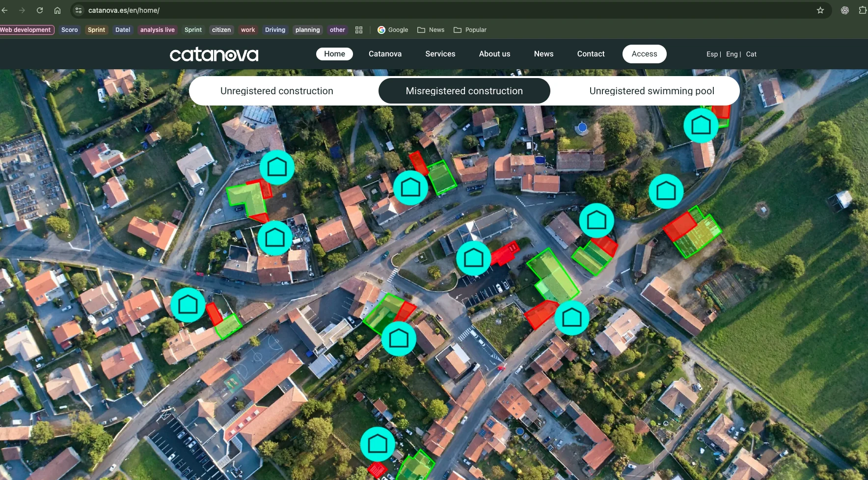Select the Misregistered construction tab
This screenshot has height=480, width=868.
[x=464, y=91]
